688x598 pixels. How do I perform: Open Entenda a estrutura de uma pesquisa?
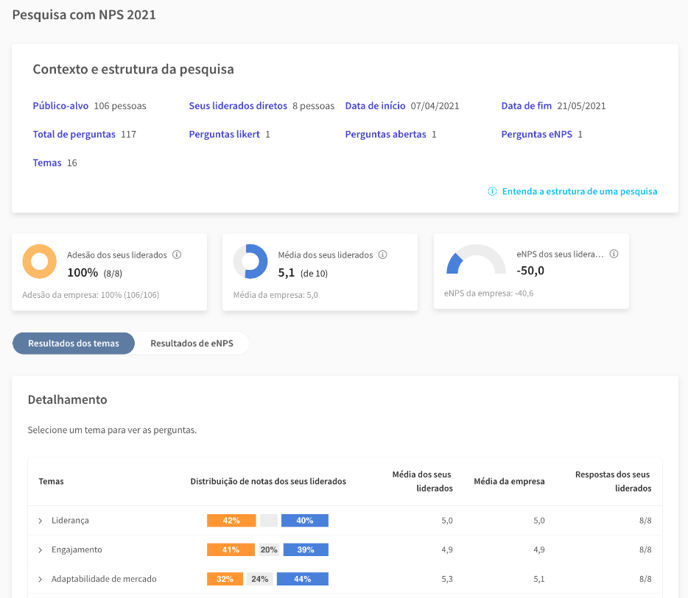(580, 191)
